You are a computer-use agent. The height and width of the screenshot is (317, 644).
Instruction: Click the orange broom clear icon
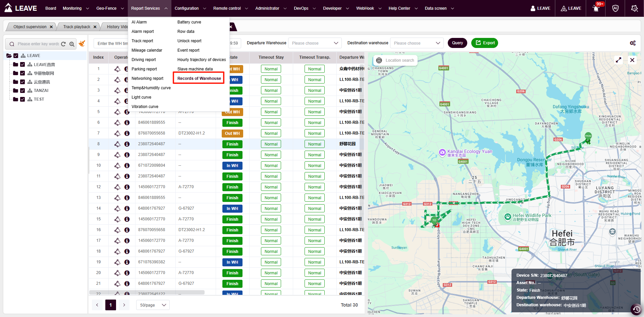pyautogui.click(x=82, y=44)
